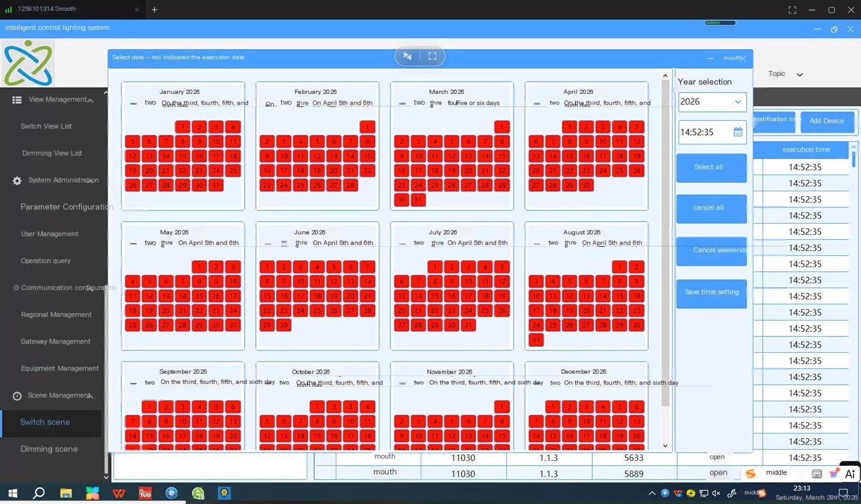The width and height of the screenshot is (861, 504).
Task: Click the calendar dialog vertical scrollbar
Action: 665,242
